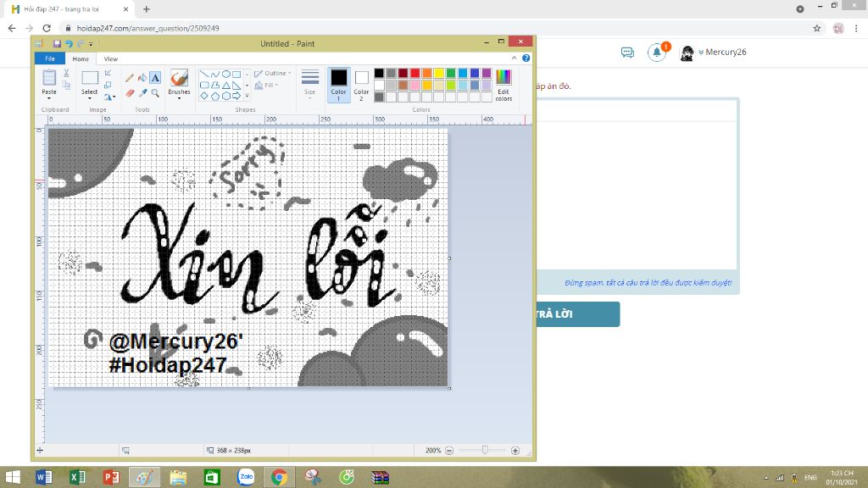868x488 pixels.
Task: Expand the Paste dropdown arrow
Action: point(48,98)
